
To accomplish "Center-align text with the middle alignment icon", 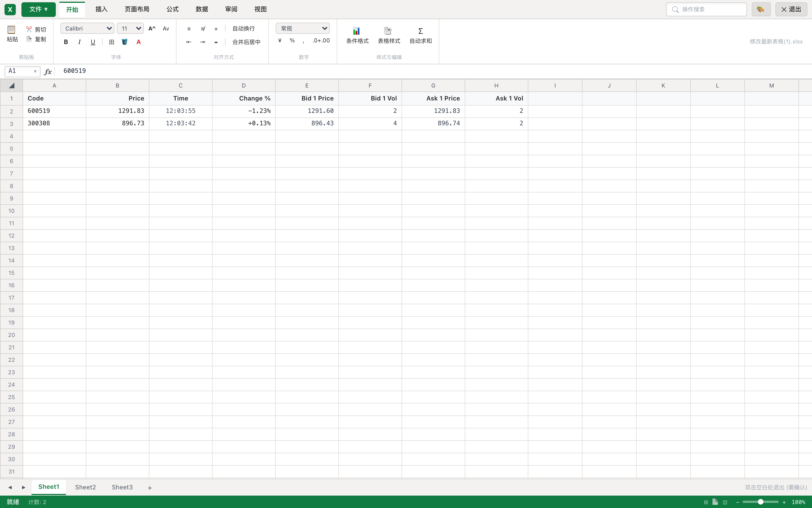I will click(x=203, y=29).
